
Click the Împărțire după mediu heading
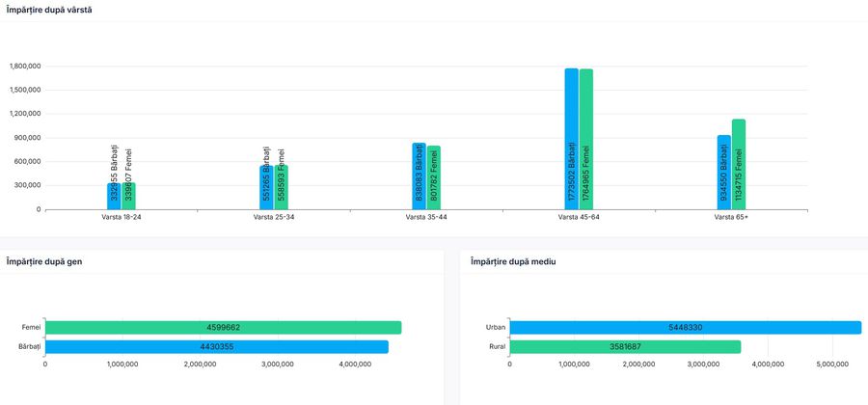512,261
